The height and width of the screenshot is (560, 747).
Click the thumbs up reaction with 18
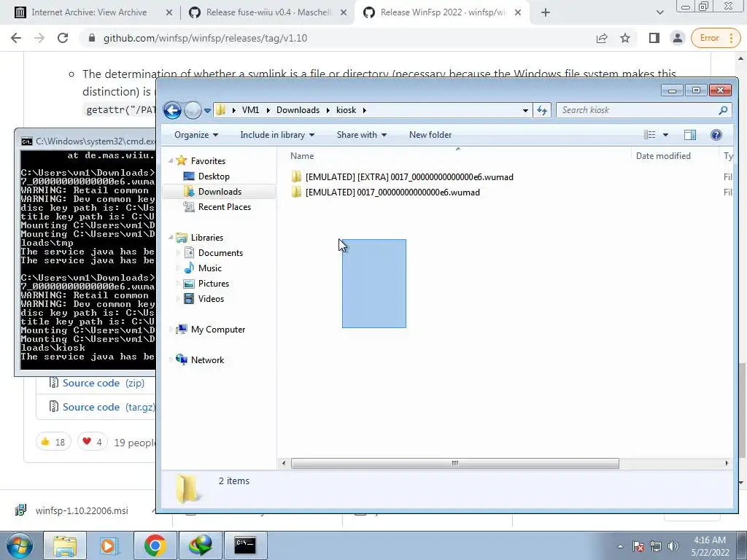pos(53,443)
